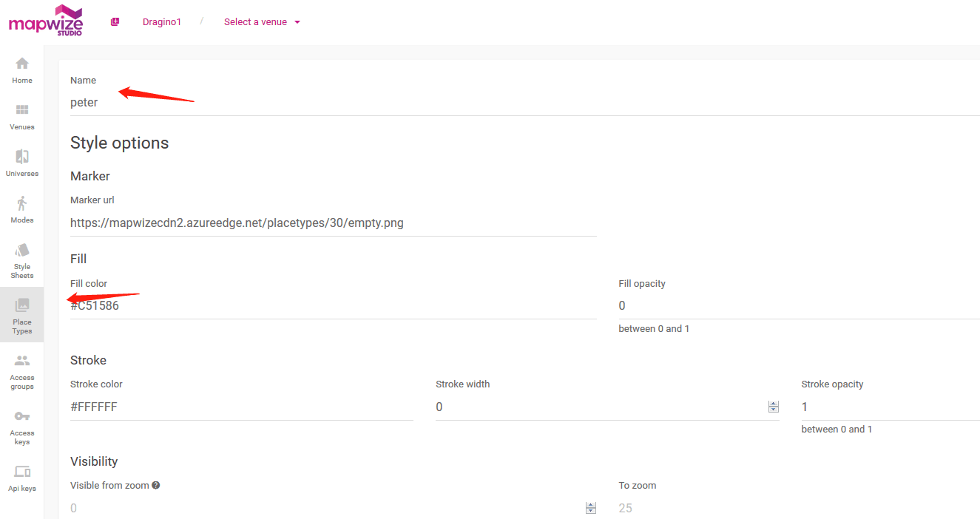The height and width of the screenshot is (519, 980).
Task: Click the Stroke opacity 'between 0 and 1' hint
Action: pos(837,430)
